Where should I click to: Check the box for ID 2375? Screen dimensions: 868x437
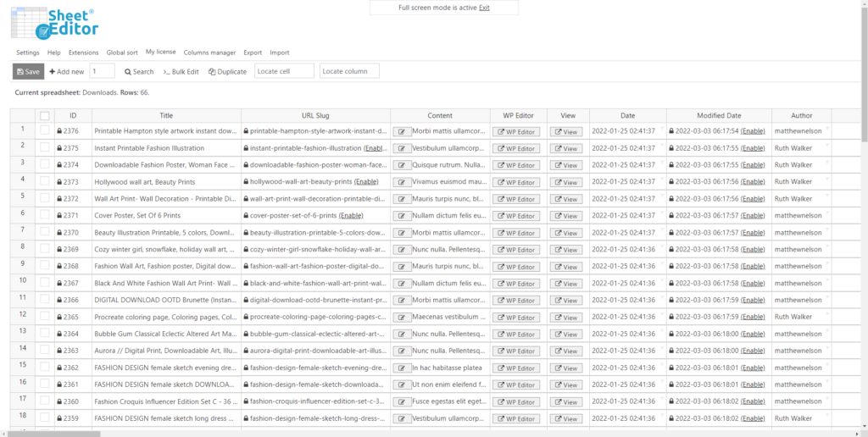point(45,147)
